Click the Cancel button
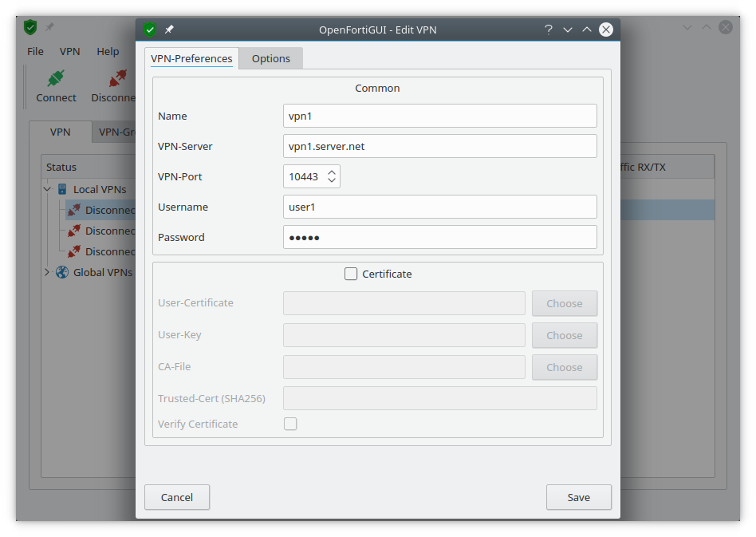 coord(177,497)
